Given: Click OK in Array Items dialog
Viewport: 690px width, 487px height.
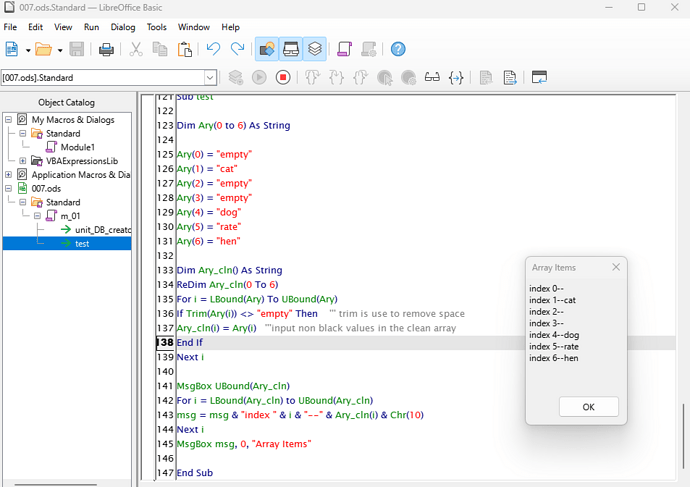Looking at the screenshot, I should tap(588, 407).
